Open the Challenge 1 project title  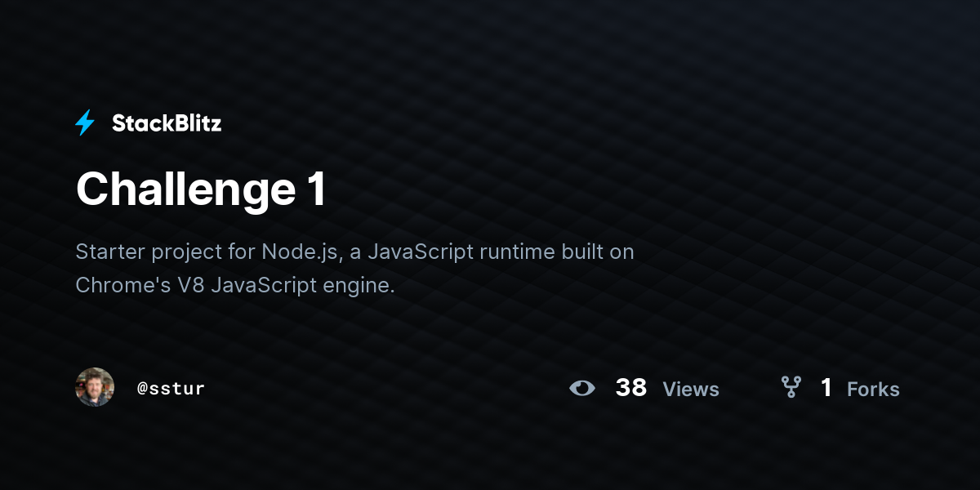point(201,189)
